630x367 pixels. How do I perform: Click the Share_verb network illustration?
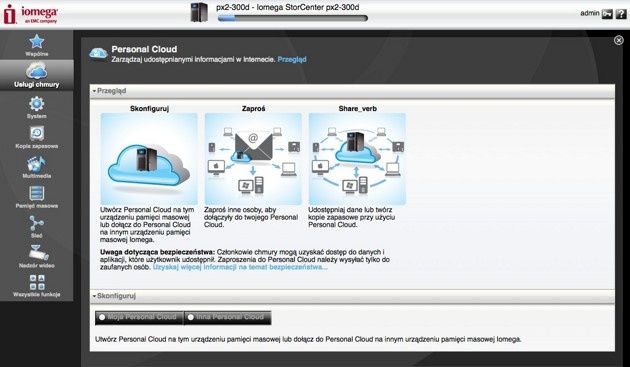point(357,159)
